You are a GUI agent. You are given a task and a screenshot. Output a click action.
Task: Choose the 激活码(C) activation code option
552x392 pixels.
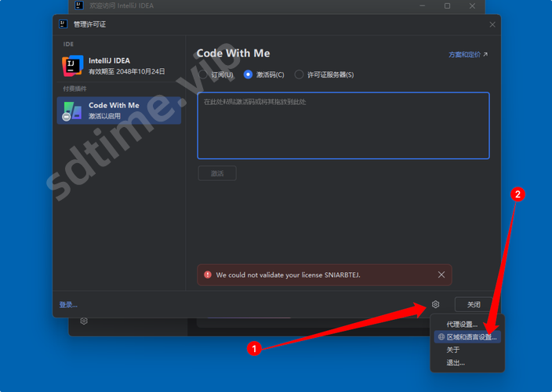click(x=263, y=74)
